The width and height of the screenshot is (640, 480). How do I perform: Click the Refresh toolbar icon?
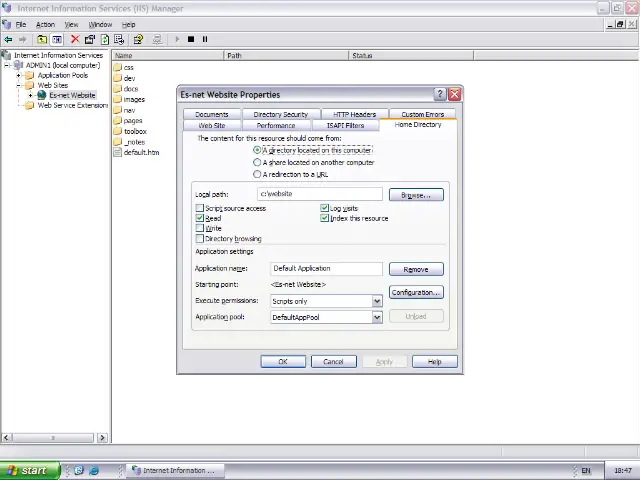(x=105, y=39)
